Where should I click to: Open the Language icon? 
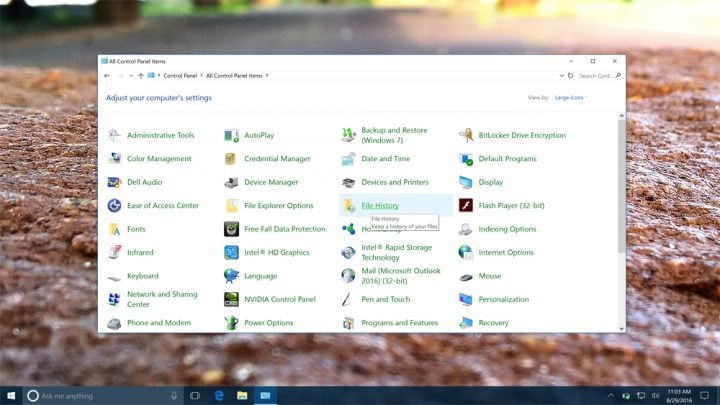pos(231,276)
